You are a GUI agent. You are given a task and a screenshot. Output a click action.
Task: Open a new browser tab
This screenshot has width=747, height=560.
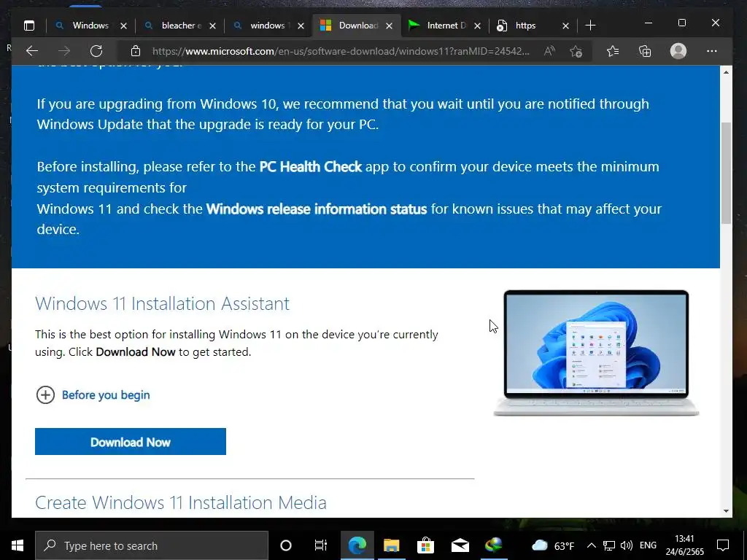point(590,26)
